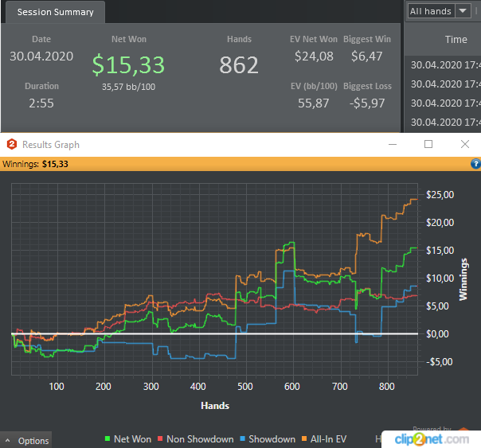Click the Winnings: $15,33 status text
This screenshot has height=448, width=481.
tap(35, 164)
